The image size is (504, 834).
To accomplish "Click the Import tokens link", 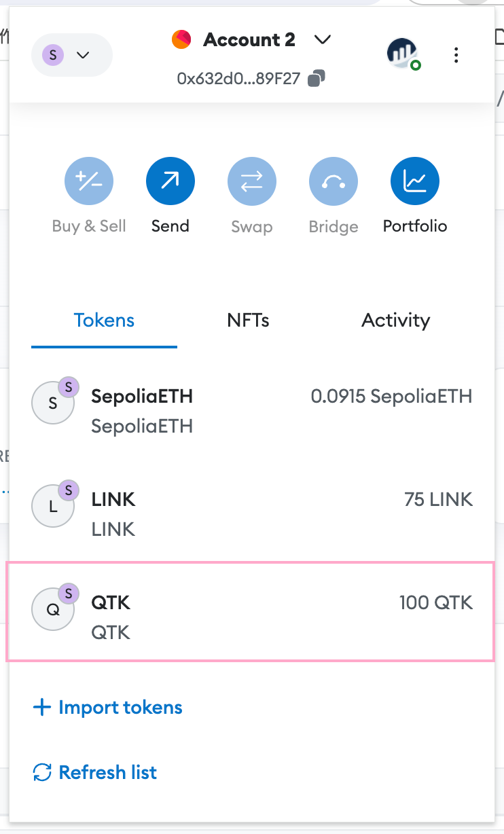I will click(x=108, y=708).
